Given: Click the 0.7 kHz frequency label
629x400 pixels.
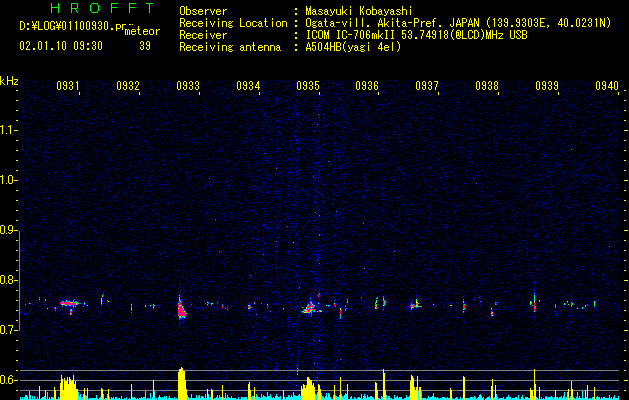Looking at the screenshot, I should 8,330.
